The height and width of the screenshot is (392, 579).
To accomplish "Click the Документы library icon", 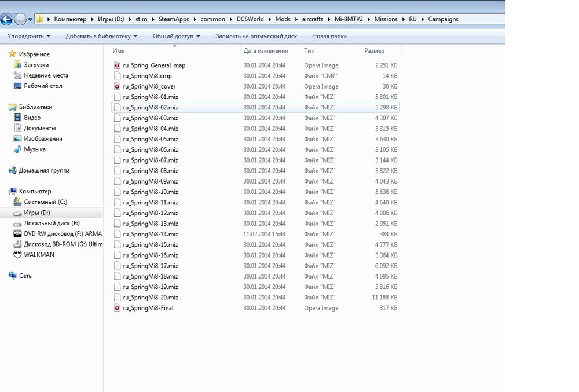I will coord(17,128).
